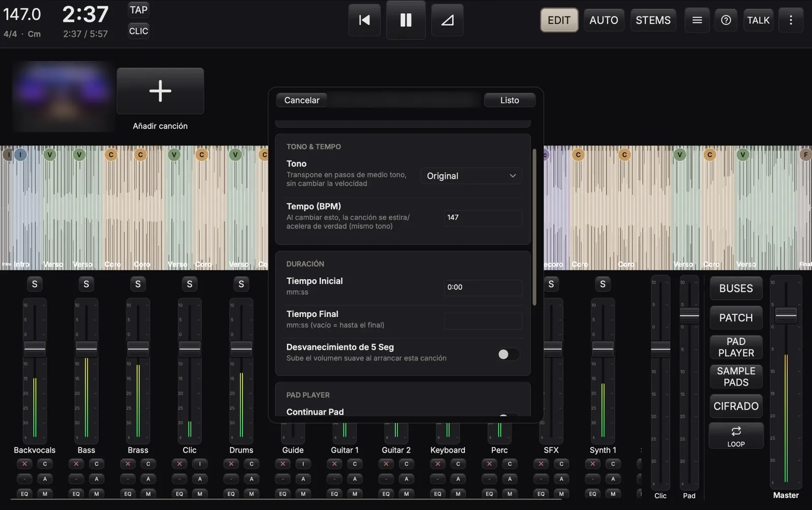The width and height of the screenshot is (812, 510).
Task: Pause playback with the pause icon
Action: (405, 20)
